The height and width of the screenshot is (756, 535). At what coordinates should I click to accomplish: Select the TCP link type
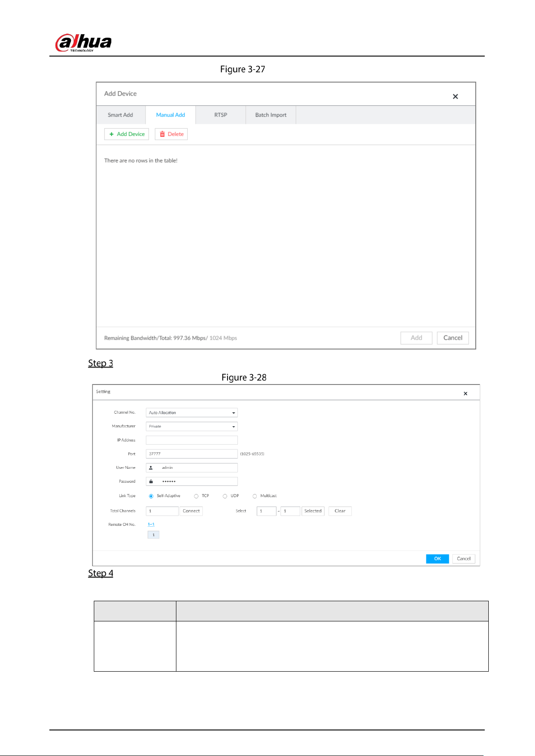click(x=196, y=496)
